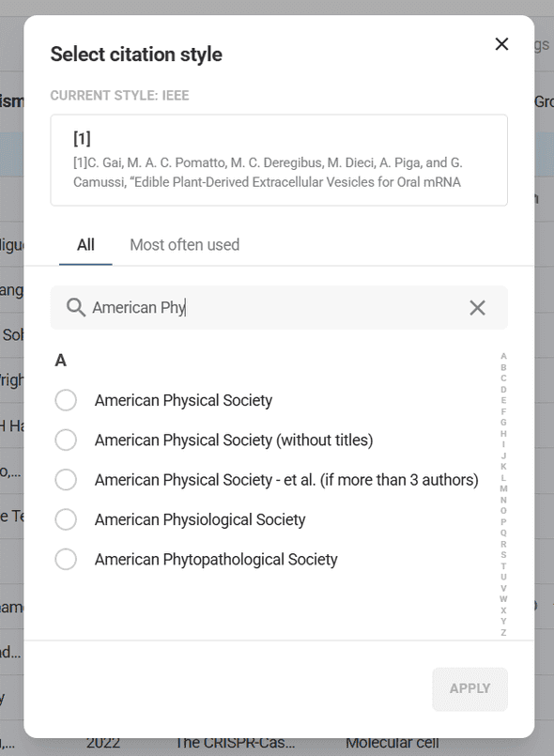Apply the selected citation style
The image size is (554, 756).
[x=469, y=688]
